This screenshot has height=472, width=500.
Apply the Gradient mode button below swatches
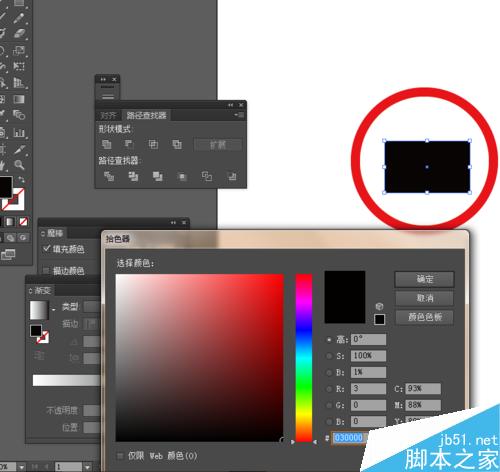click(10, 222)
